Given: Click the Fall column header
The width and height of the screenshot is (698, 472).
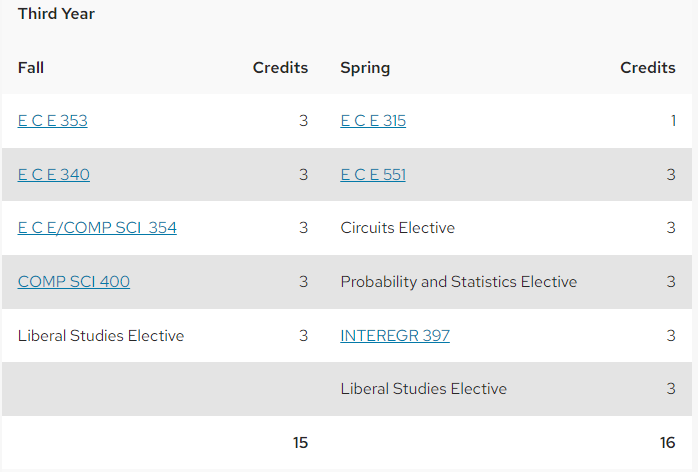Looking at the screenshot, I should pyautogui.click(x=31, y=68).
